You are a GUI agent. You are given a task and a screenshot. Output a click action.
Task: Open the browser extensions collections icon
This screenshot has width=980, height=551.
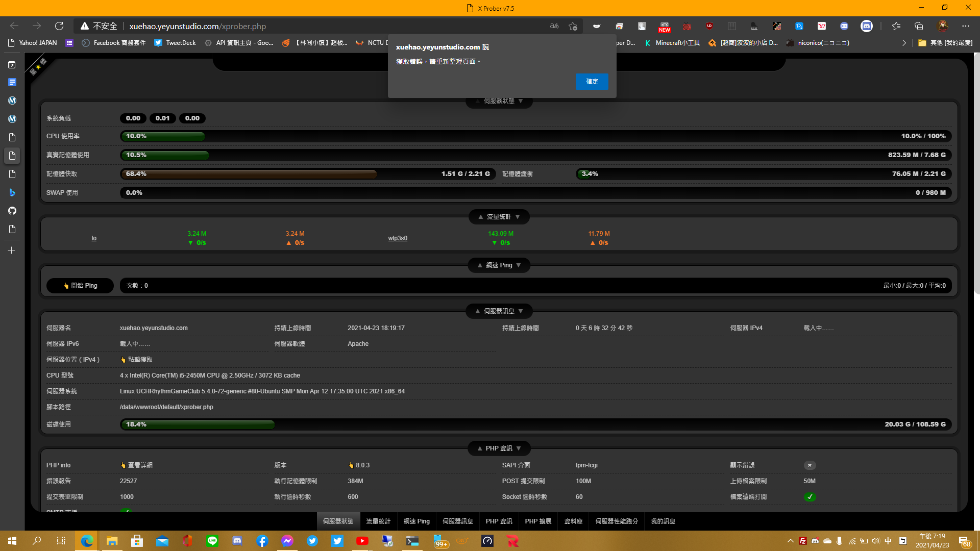(919, 26)
